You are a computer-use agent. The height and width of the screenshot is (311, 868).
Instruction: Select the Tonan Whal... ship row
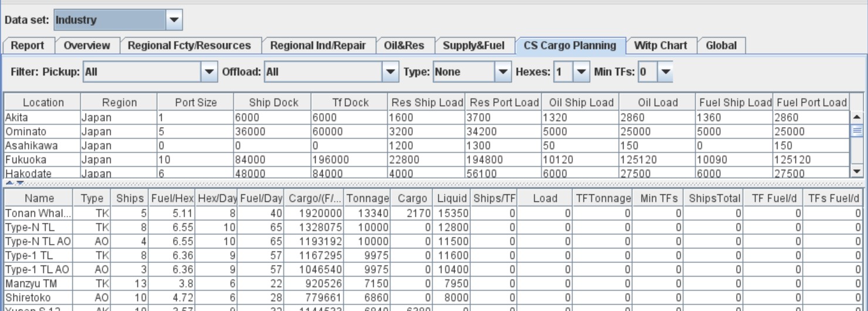(434, 213)
